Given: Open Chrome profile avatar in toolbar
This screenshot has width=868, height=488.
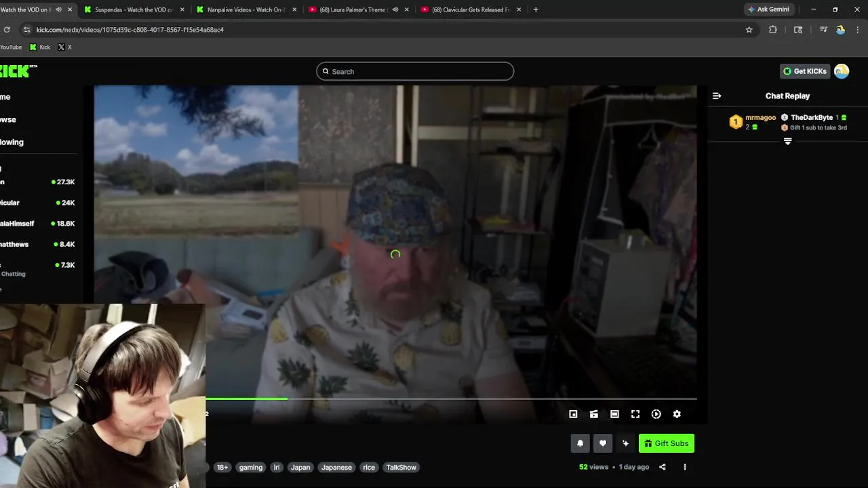Looking at the screenshot, I should (841, 30).
